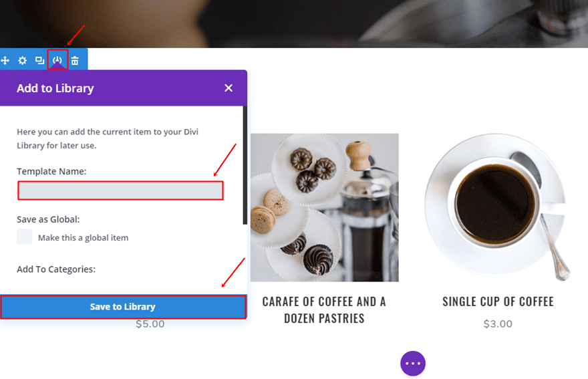Open the Single Cup of Coffee title link

click(498, 301)
